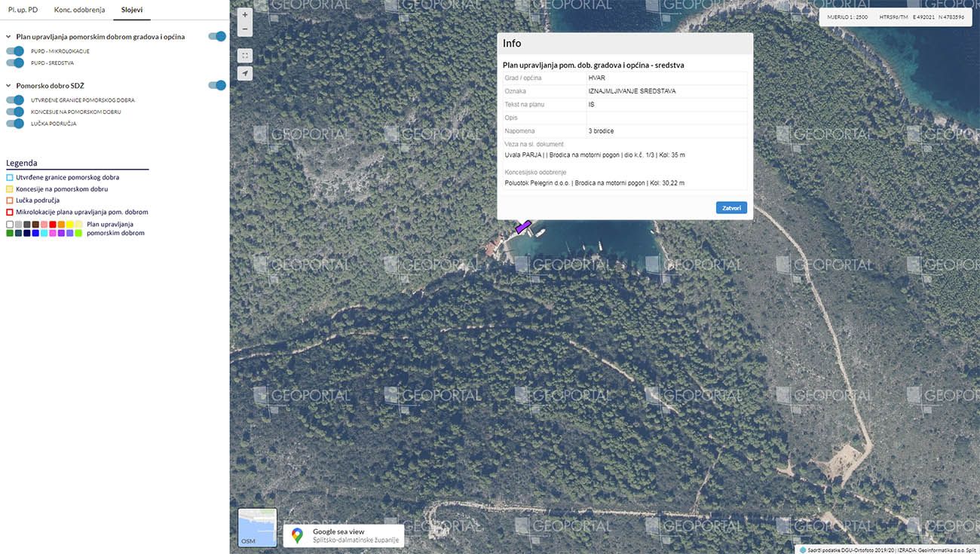This screenshot has width=980, height=554.
Task: Activate the geolocation arrow icon
Action: pos(244,74)
